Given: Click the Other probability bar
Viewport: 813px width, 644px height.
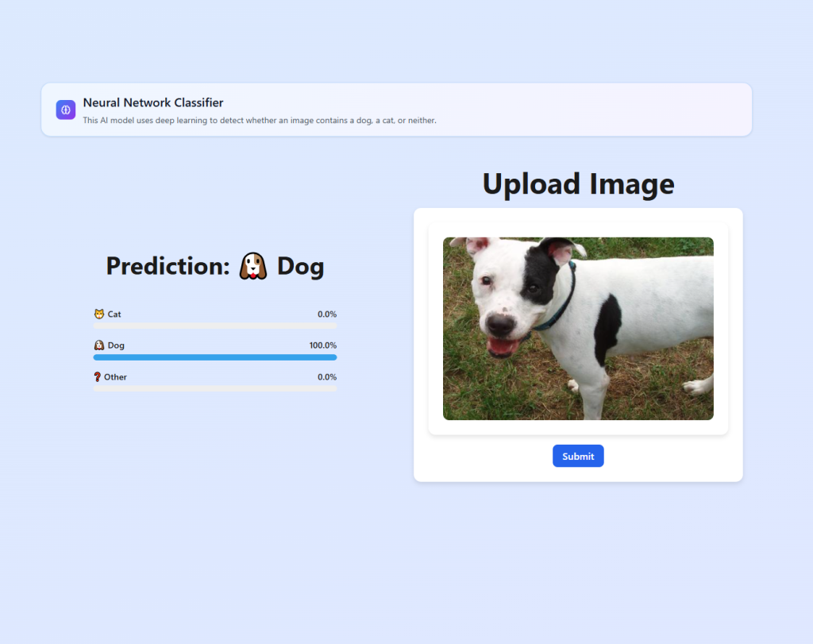Looking at the screenshot, I should click(x=215, y=388).
